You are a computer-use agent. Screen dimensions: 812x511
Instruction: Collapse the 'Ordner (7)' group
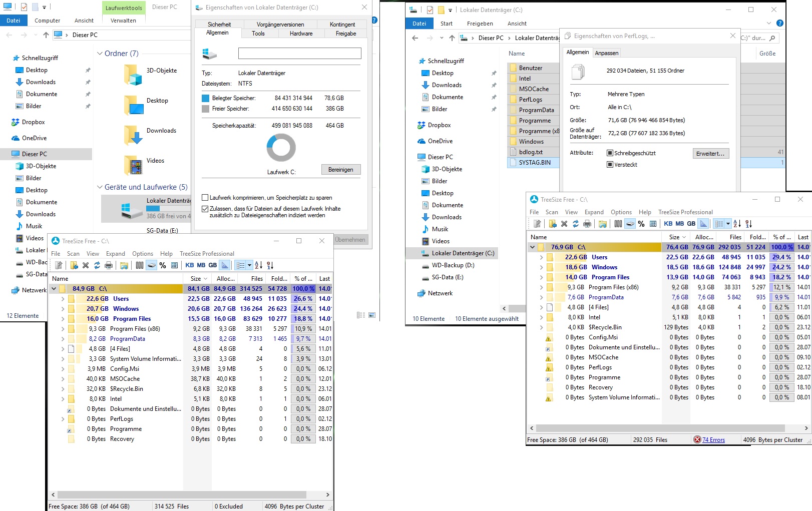pyautogui.click(x=99, y=54)
